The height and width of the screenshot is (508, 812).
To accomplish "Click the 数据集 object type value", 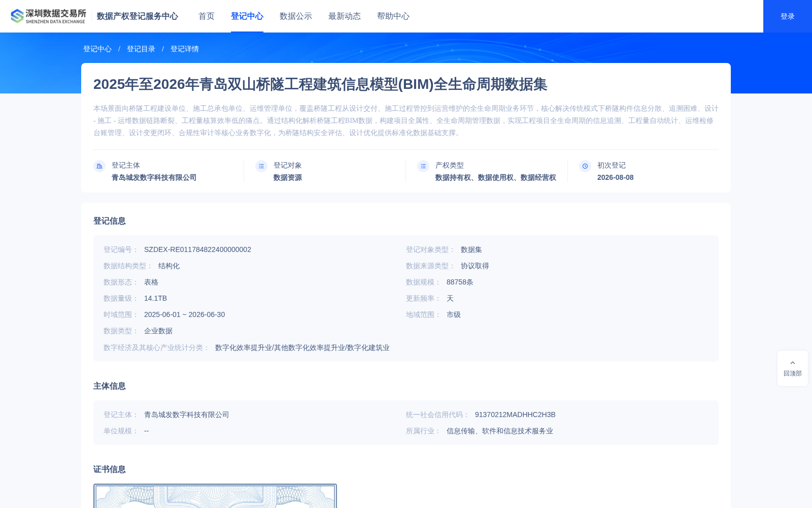I will click(x=471, y=249).
